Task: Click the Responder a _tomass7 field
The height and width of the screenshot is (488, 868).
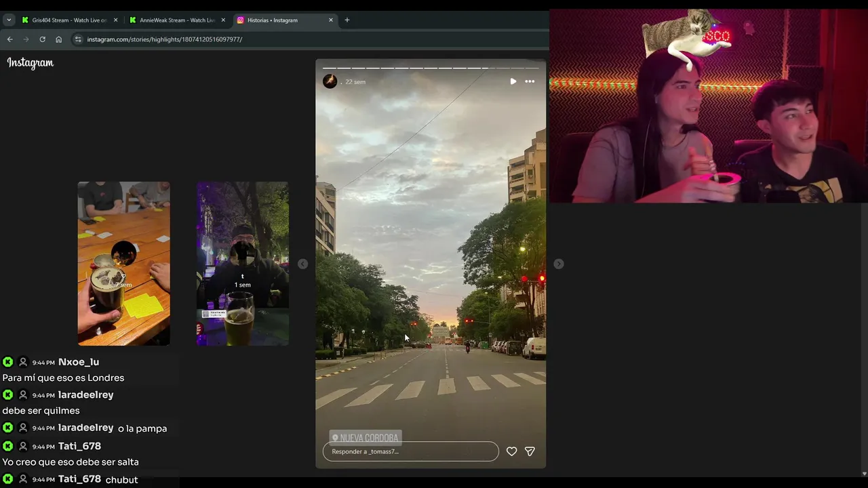Action: coord(411,451)
